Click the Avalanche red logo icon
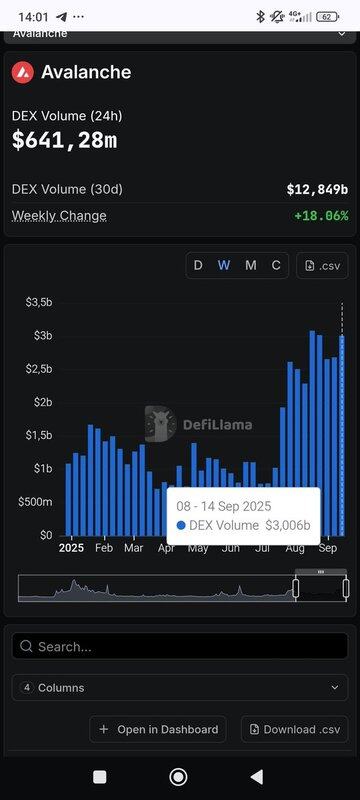Screen dimensions: 360x800 click(x=23, y=72)
